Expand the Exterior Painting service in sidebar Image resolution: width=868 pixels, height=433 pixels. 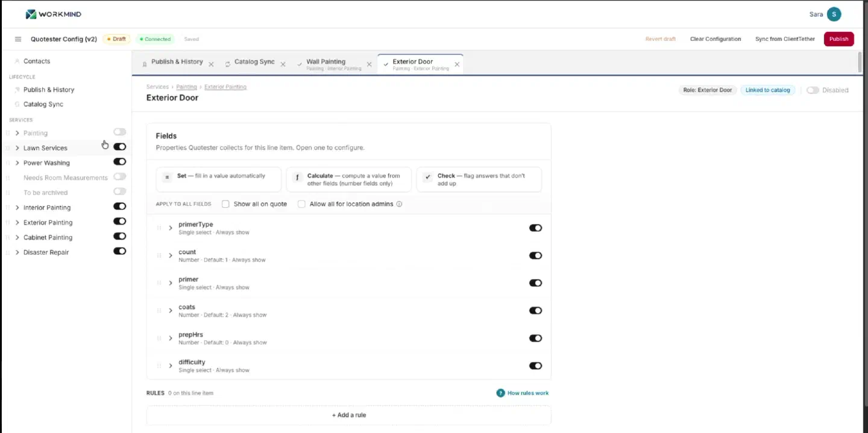(17, 223)
